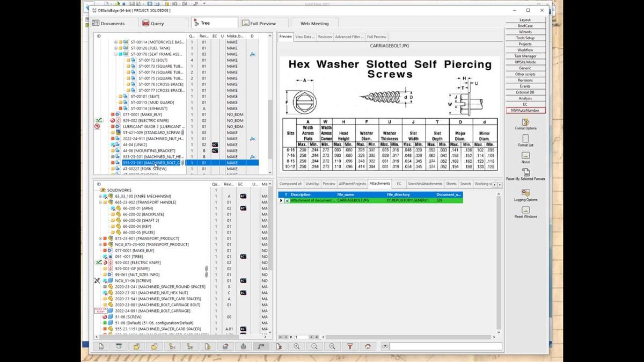Click the third zoom magnifier icon in bottom toolbar
This screenshot has height=362, width=644.
[x=332, y=346]
